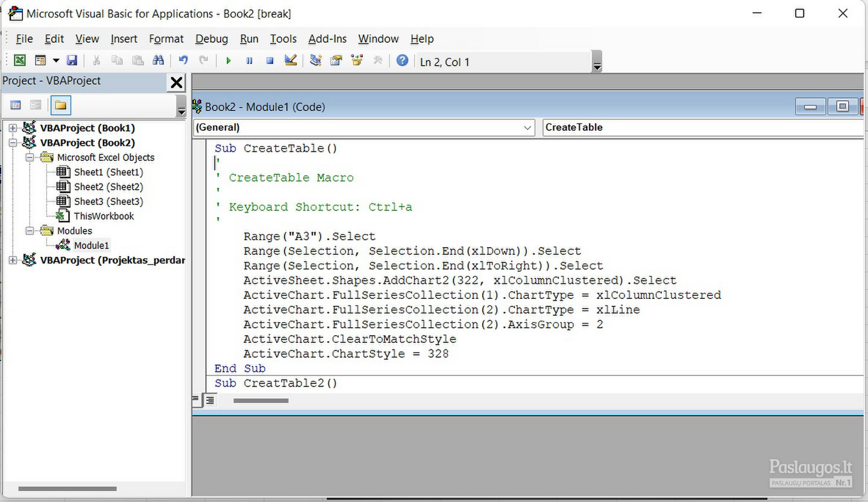Open the Project Explorer toolbar icon
This screenshot has width=868, height=502.
click(x=315, y=60)
